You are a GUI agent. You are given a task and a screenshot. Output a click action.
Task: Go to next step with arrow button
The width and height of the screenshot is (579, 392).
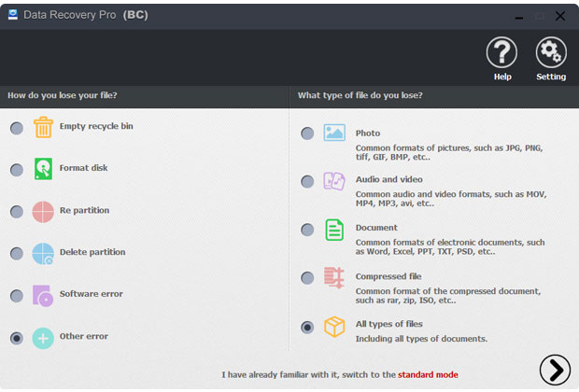(555, 370)
